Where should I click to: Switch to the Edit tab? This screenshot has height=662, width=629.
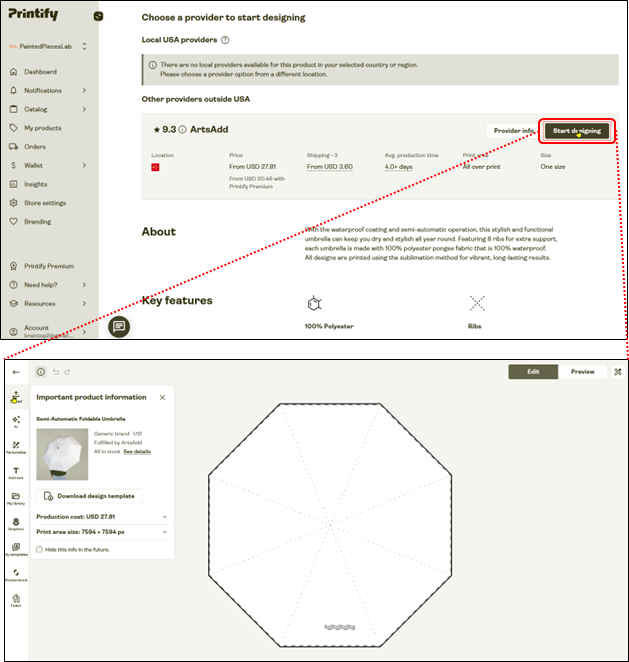[x=533, y=372]
